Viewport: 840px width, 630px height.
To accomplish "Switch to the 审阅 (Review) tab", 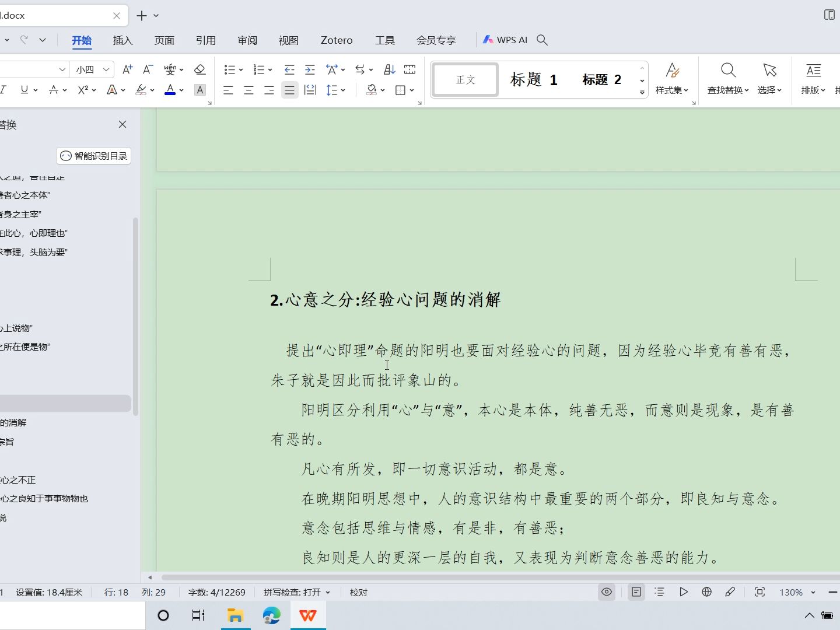I will pyautogui.click(x=247, y=40).
